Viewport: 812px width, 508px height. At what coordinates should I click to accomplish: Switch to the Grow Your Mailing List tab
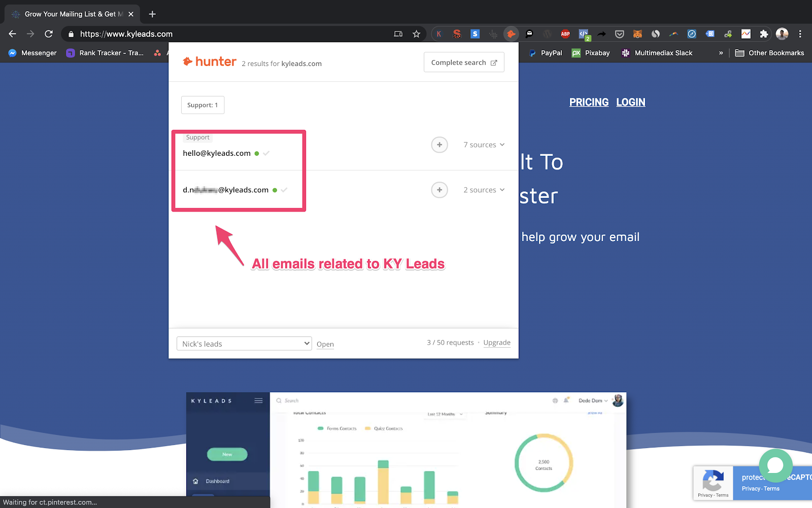pyautogui.click(x=73, y=14)
